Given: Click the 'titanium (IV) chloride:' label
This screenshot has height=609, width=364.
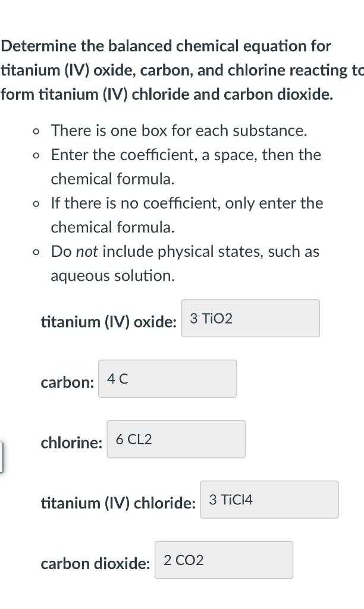Looking at the screenshot, I should coord(118,503).
